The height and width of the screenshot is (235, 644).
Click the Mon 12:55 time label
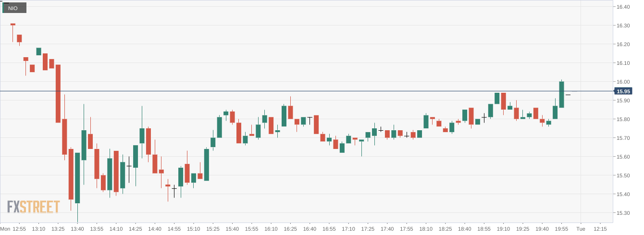[x=13, y=229]
